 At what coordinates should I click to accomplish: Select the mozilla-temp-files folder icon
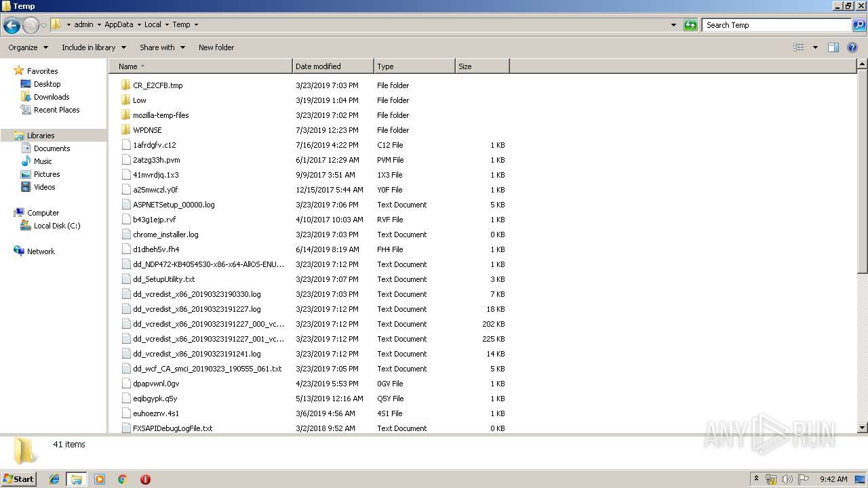pyautogui.click(x=125, y=115)
